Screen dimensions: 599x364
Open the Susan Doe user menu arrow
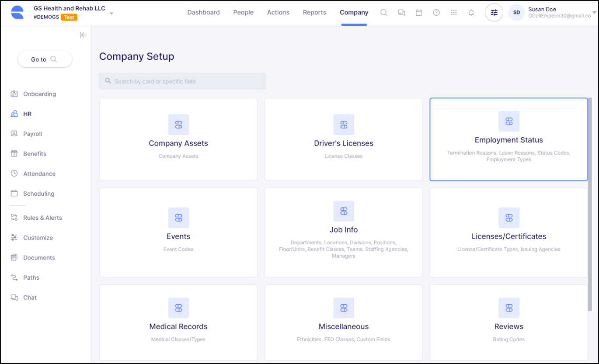(594, 13)
